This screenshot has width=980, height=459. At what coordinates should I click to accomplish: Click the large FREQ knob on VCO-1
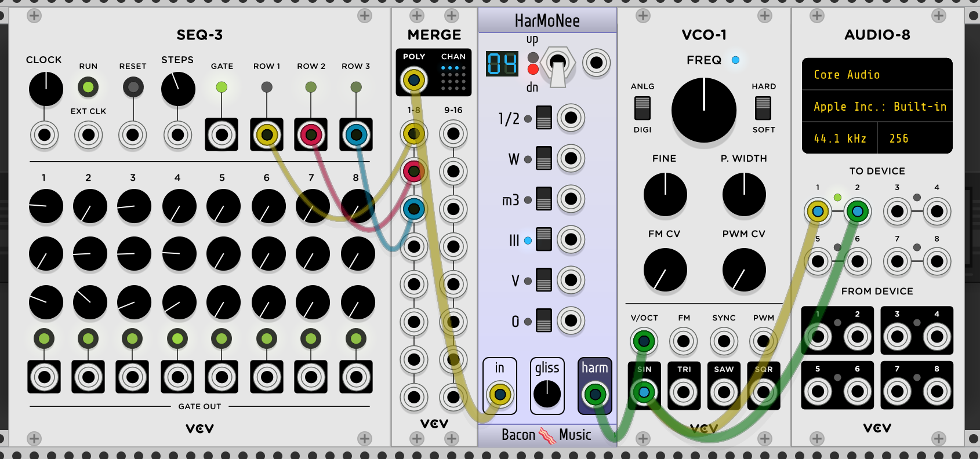coord(704,110)
